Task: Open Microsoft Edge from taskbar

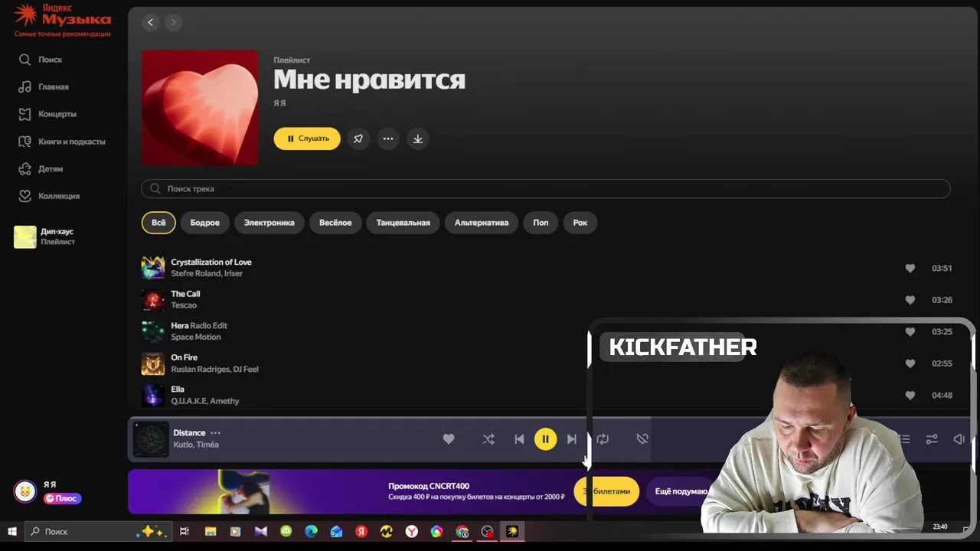Action: pos(311,531)
